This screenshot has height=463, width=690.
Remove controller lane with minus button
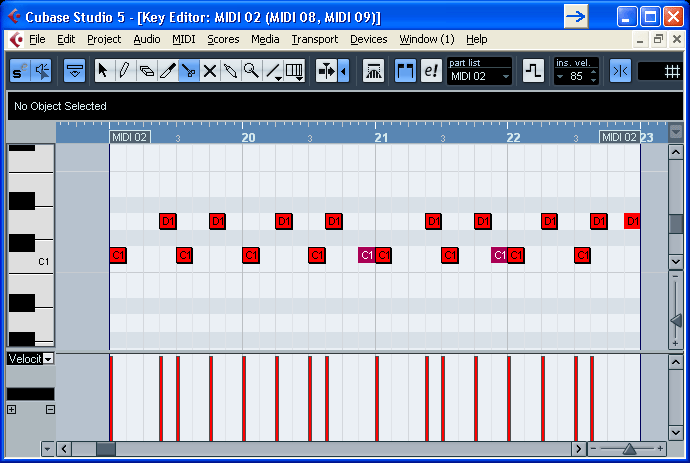[x=50, y=410]
